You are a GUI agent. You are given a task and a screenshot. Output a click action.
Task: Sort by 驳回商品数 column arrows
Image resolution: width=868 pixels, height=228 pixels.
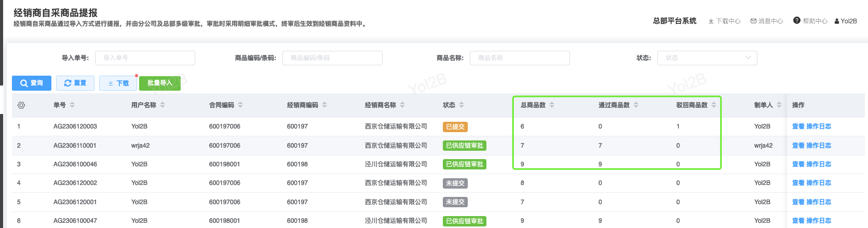click(714, 105)
